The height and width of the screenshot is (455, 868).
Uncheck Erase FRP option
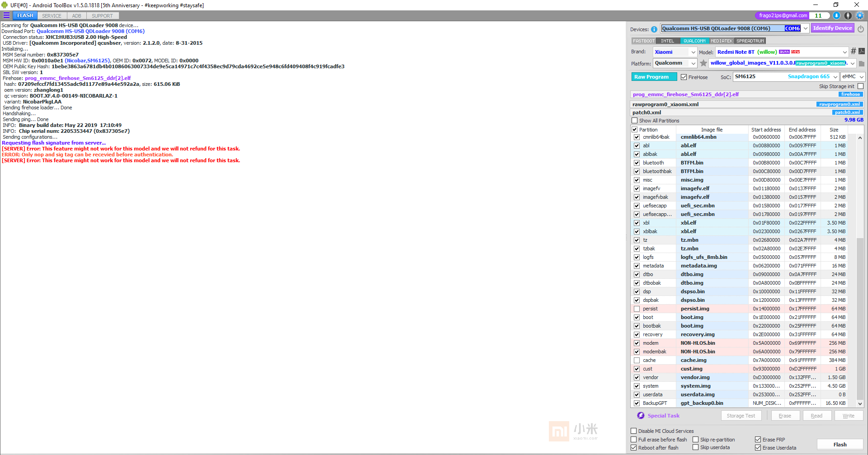point(758,440)
